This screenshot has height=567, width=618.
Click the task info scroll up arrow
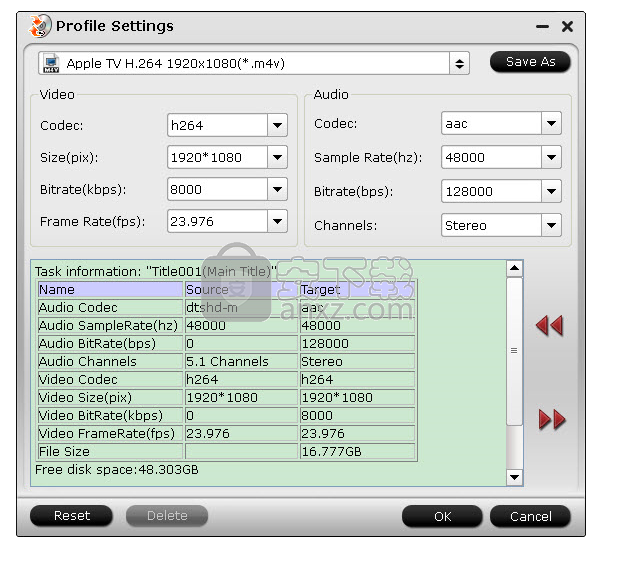pos(514,269)
